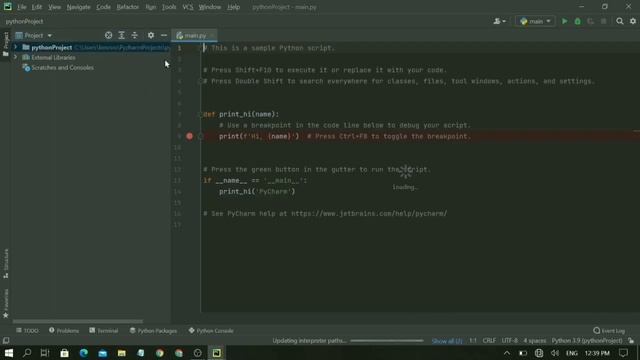Open the Help menu
The width and height of the screenshot is (640, 360).
point(233,7)
